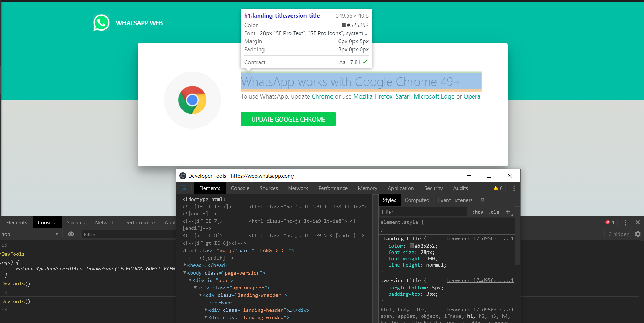Collapse the landing-wrapper div node
Screen dimensions: 644x323
[200, 295]
